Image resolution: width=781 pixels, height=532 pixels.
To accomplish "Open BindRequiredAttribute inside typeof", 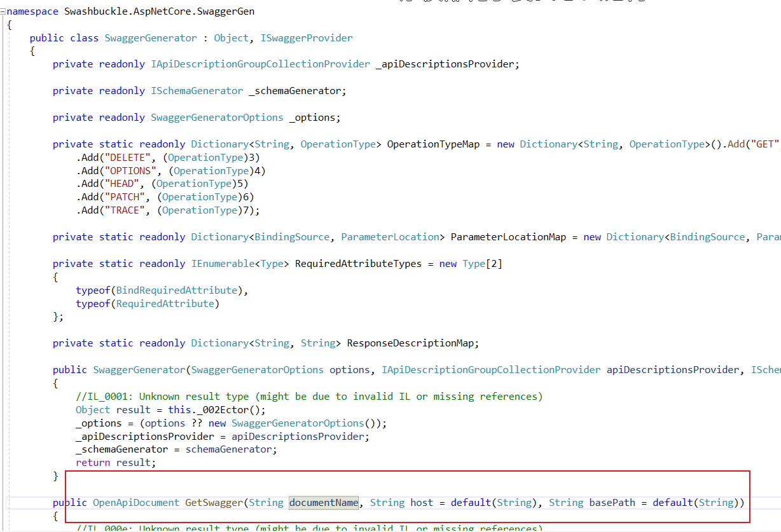I will pyautogui.click(x=176, y=290).
